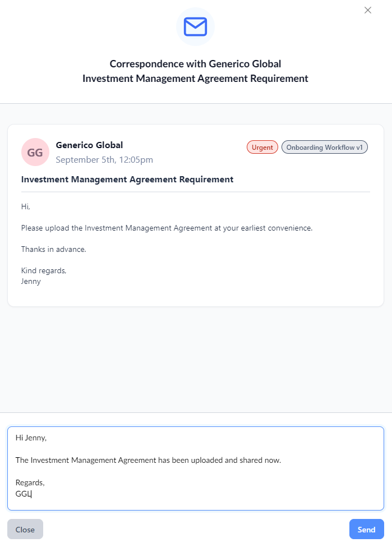Close the correspondence dialog with X
This screenshot has width=392, height=547.
tap(367, 10)
